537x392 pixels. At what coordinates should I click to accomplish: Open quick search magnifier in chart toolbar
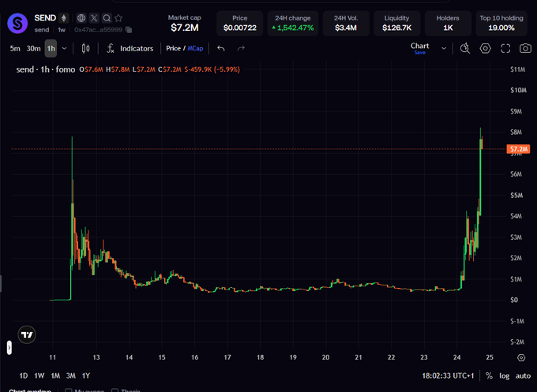coord(464,48)
